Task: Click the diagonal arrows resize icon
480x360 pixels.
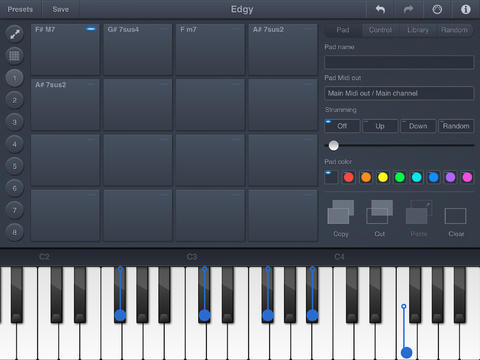Action: point(14,34)
